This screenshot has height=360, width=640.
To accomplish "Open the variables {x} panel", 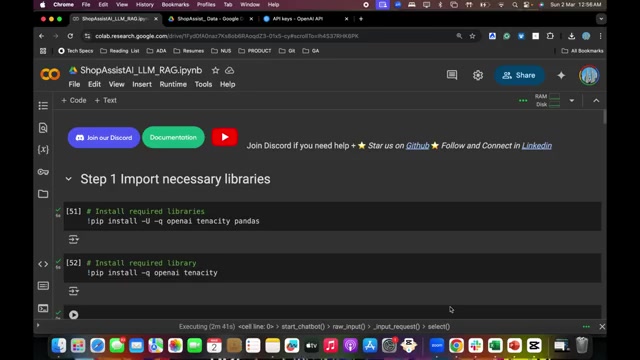I will click(x=43, y=149).
